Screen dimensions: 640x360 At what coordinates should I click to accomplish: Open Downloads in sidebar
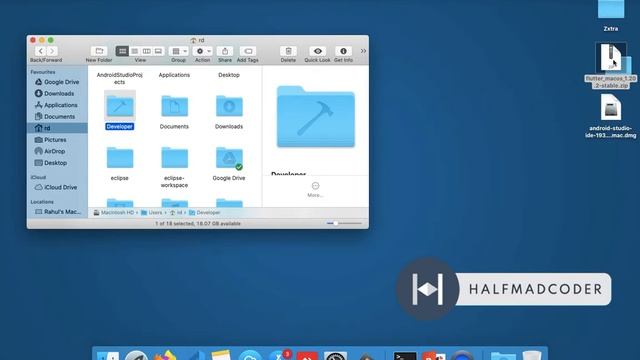coord(57,93)
